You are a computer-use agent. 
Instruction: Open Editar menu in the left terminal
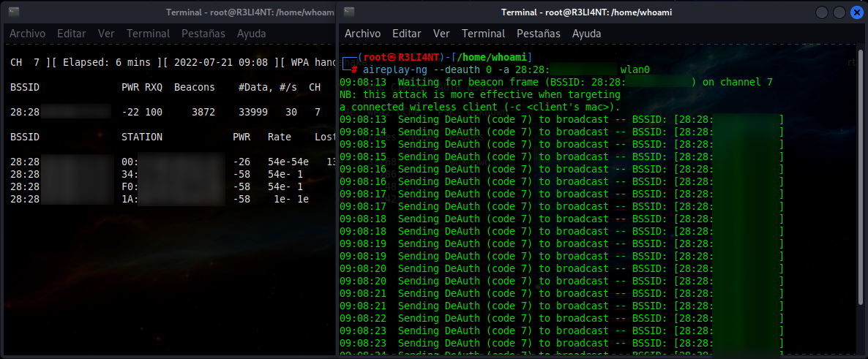tap(72, 34)
